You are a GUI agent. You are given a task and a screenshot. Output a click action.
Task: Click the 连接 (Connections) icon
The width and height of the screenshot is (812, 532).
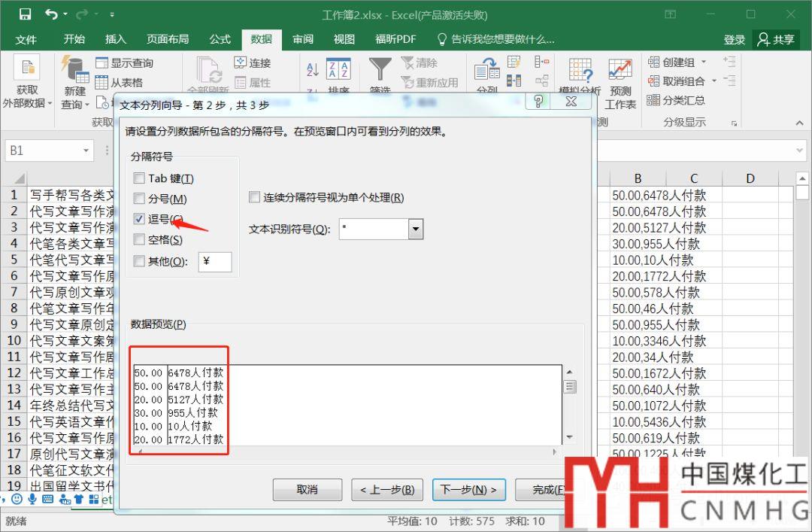click(241, 62)
